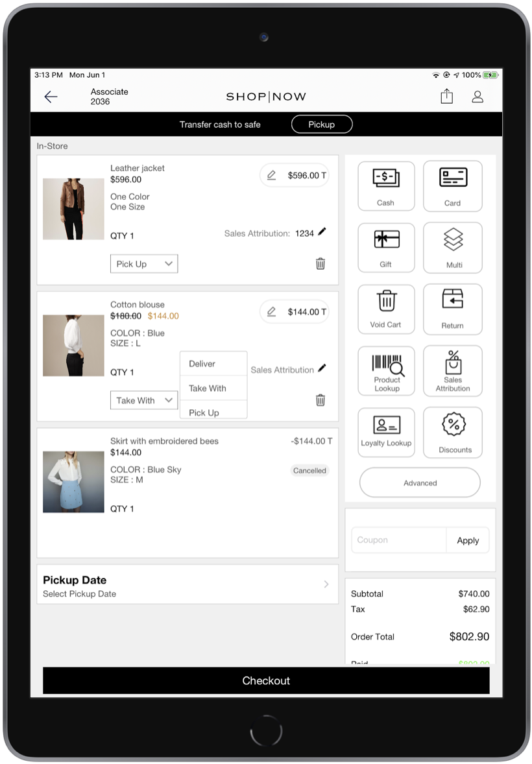The height and width of the screenshot is (764, 532).
Task: Open Sales Attribution tile
Action: pyautogui.click(x=452, y=371)
